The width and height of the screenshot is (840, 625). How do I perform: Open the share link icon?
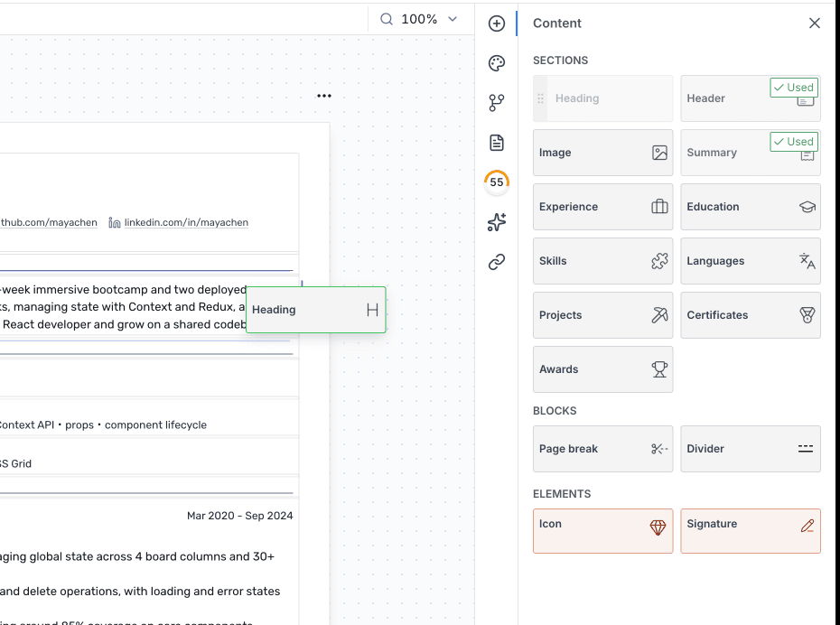[x=497, y=262]
